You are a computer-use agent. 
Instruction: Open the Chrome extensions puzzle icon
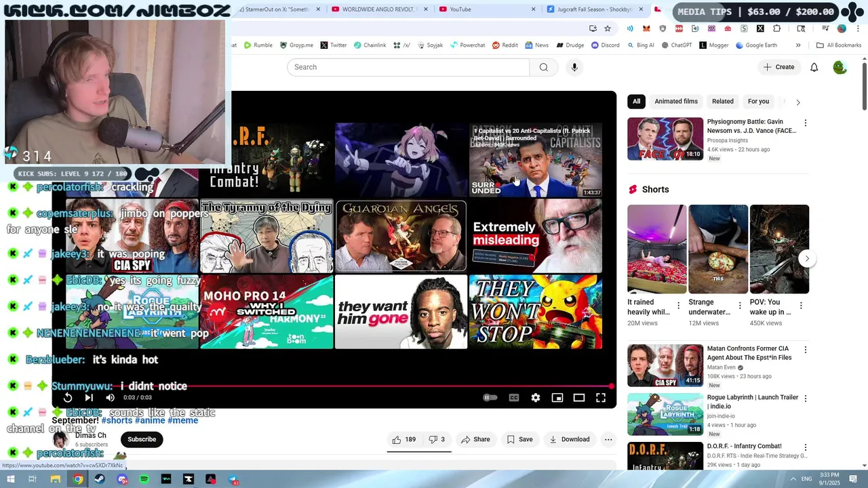tap(776, 28)
